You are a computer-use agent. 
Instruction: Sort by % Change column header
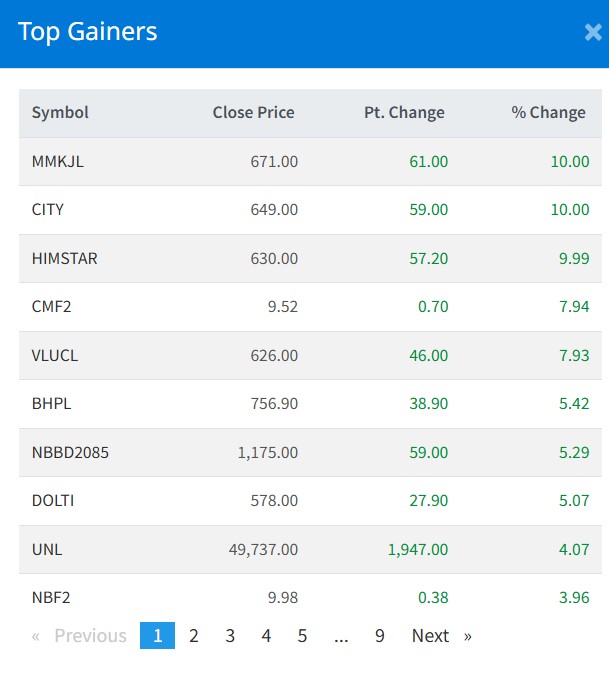click(x=548, y=112)
